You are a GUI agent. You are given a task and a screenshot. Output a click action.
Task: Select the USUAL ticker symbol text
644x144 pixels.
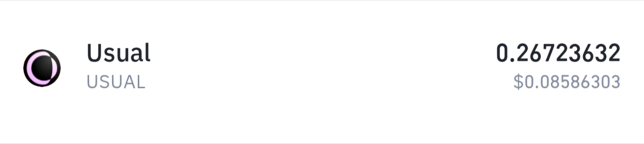pyautogui.click(x=116, y=82)
